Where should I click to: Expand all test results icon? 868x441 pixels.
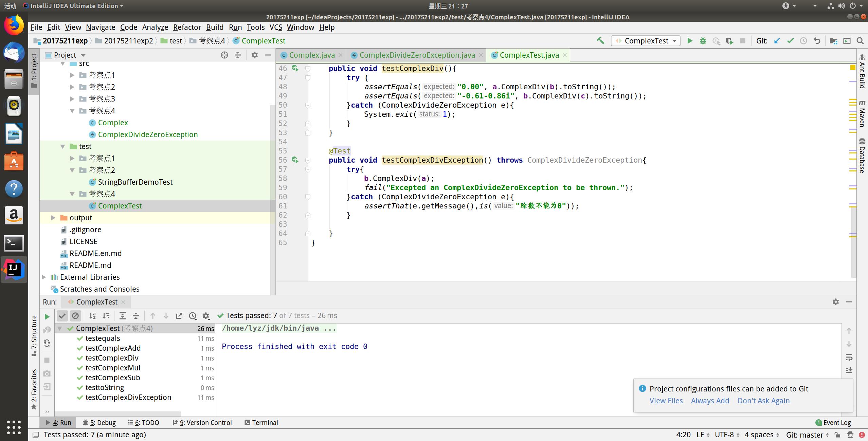point(123,316)
